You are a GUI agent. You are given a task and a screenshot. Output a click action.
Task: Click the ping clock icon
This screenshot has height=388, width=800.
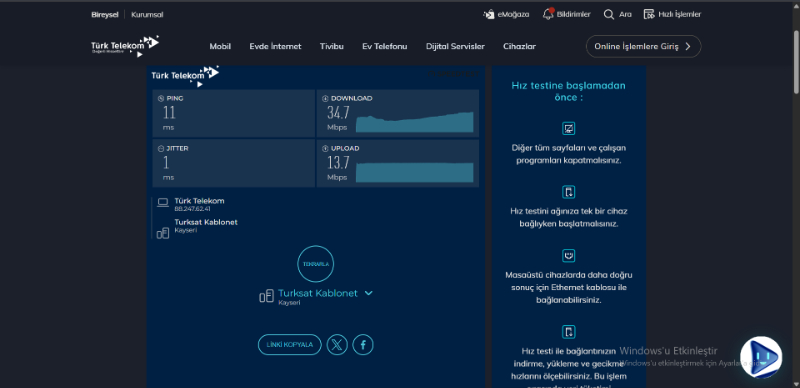pos(161,98)
